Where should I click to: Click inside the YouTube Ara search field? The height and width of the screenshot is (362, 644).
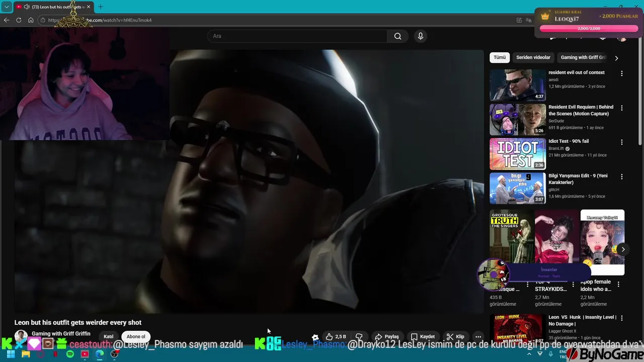297,36
